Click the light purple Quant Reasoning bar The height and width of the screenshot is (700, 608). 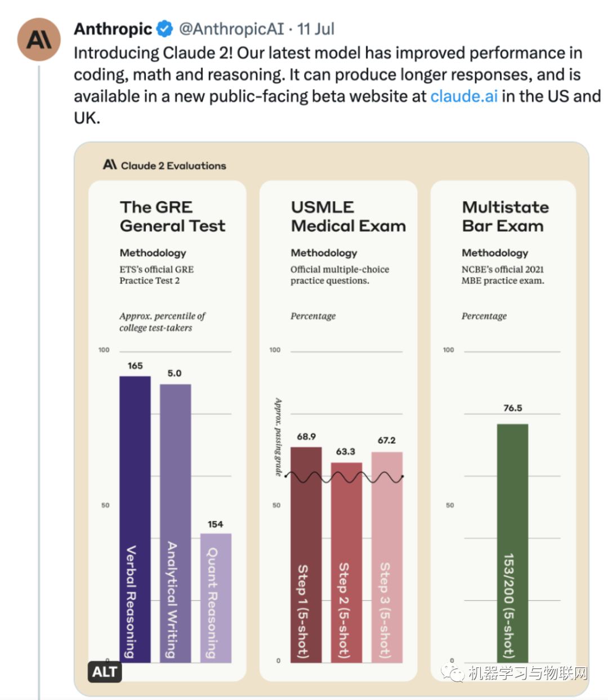(216, 597)
